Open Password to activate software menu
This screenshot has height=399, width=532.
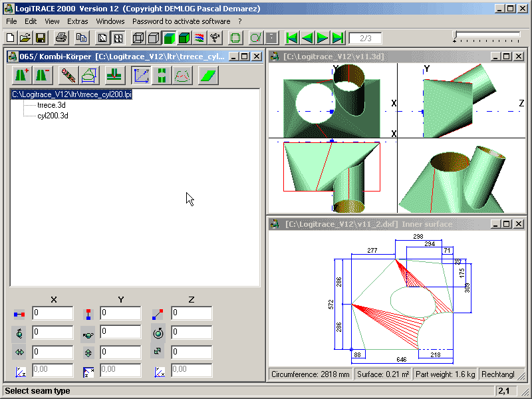[181, 21]
